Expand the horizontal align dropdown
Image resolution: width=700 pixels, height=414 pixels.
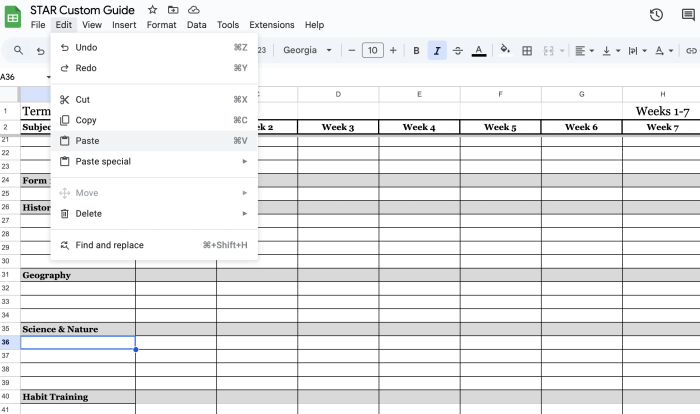pyautogui.click(x=584, y=50)
